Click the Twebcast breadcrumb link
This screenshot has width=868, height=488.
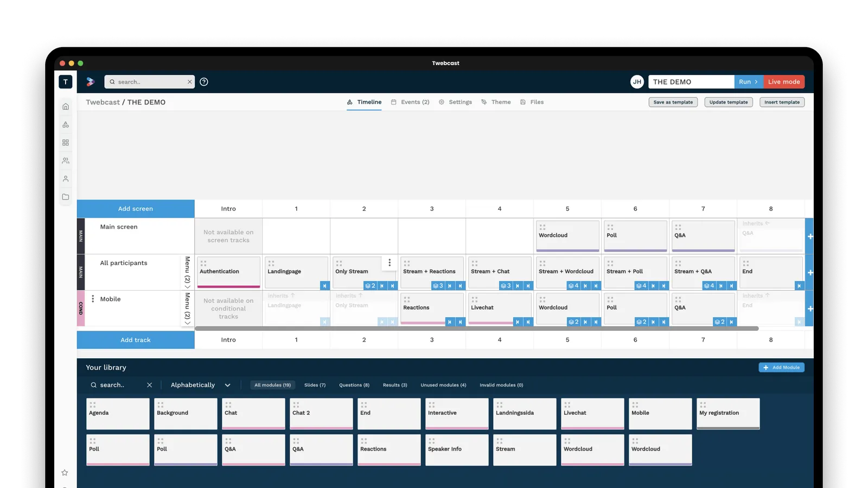pos(103,102)
